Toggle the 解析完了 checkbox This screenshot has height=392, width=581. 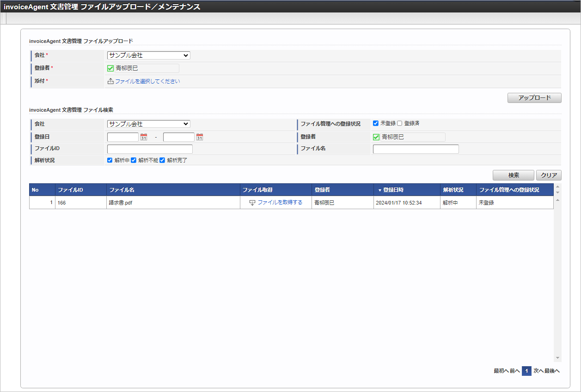click(x=162, y=160)
